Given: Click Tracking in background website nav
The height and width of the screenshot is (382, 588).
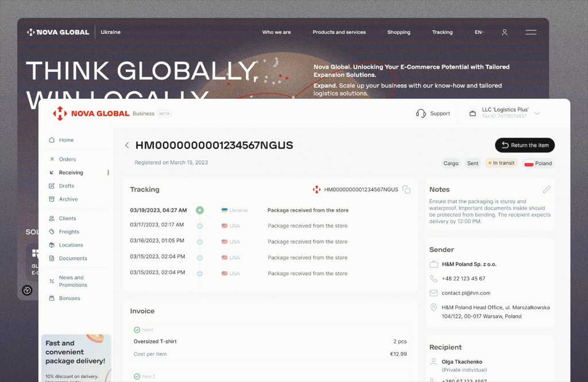Looking at the screenshot, I should pos(442,32).
